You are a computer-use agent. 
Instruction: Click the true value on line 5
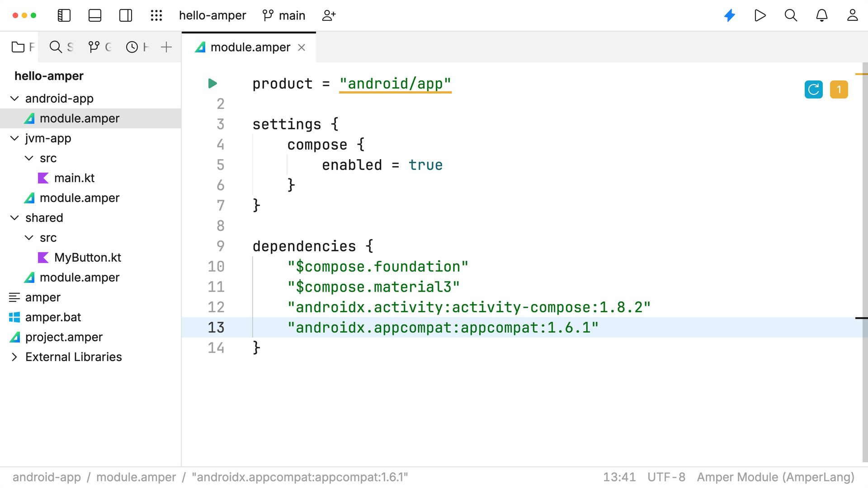point(425,165)
